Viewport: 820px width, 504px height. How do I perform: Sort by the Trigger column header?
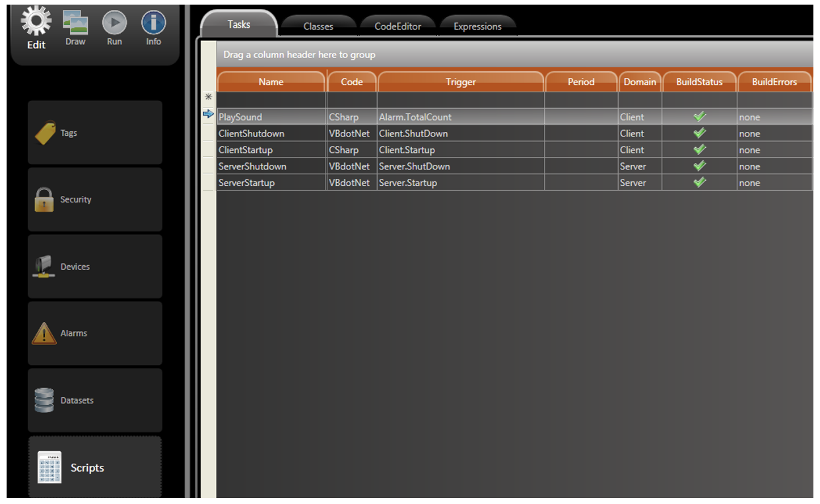click(460, 82)
